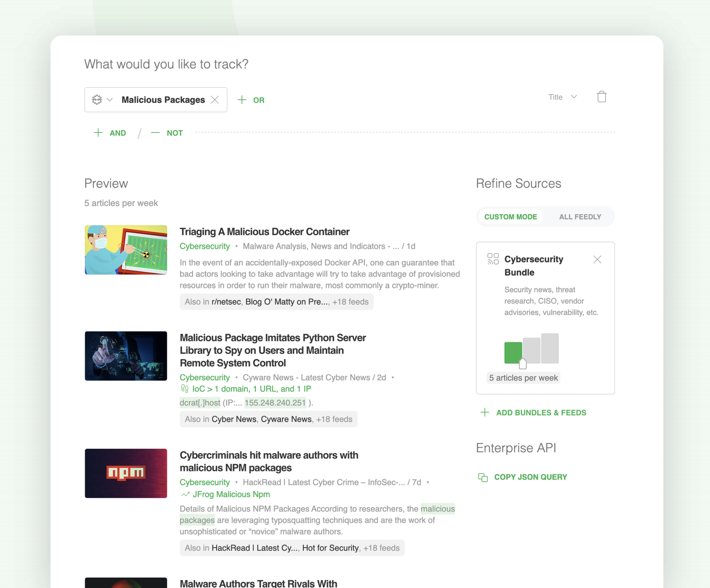The height and width of the screenshot is (588, 710).
Task: Open IoC details: 1 domain, 1 URL, and 1 IP
Action: click(x=251, y=389)
